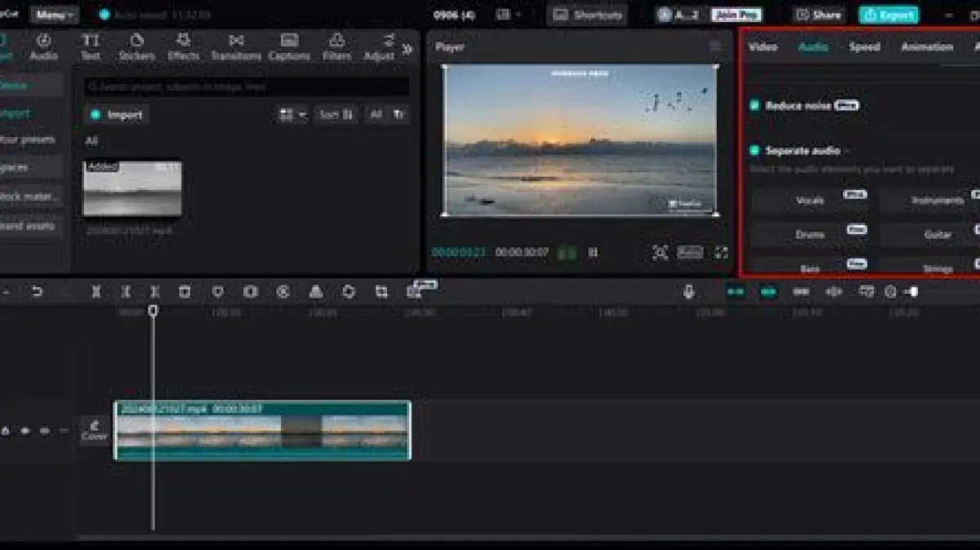This screenshot has height=550, width=980.
Task: Toggle the Reduce noise checkbox
Action: tap(755, 105)
